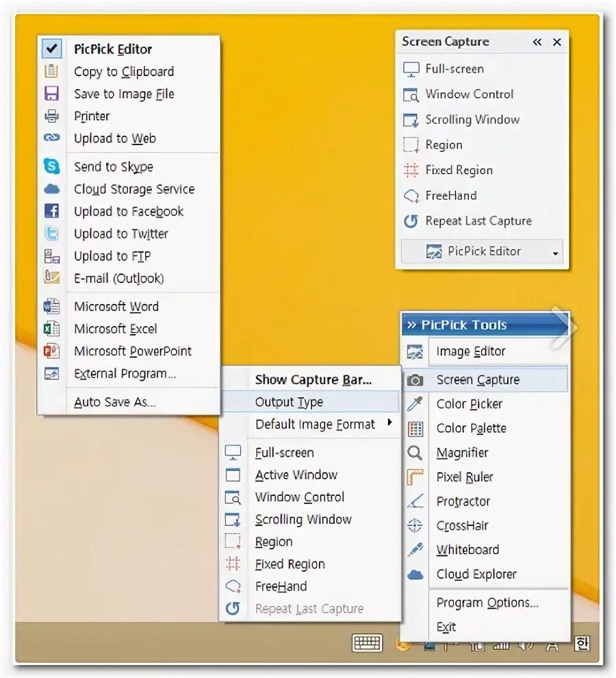Click the Pixel Ruler icon
Image resolution: width=616 pixels, height=678 pixels.
[x=415, y=477]
